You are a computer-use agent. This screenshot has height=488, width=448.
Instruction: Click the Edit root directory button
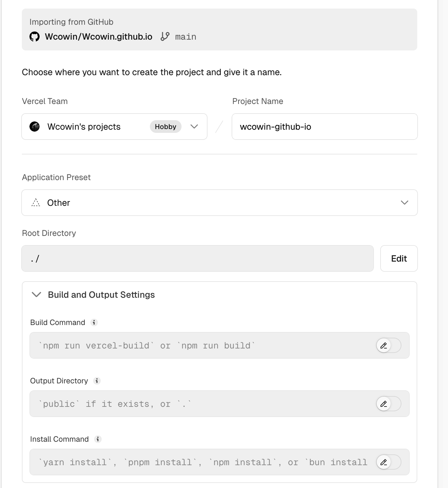point(399,258)
